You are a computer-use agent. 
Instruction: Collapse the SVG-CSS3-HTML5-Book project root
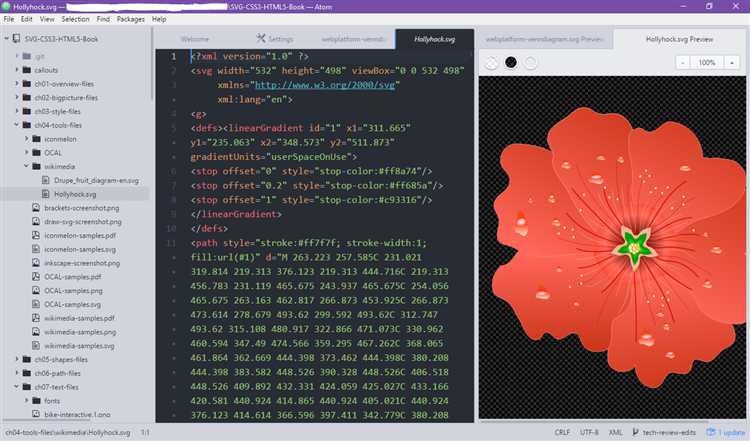6,39
